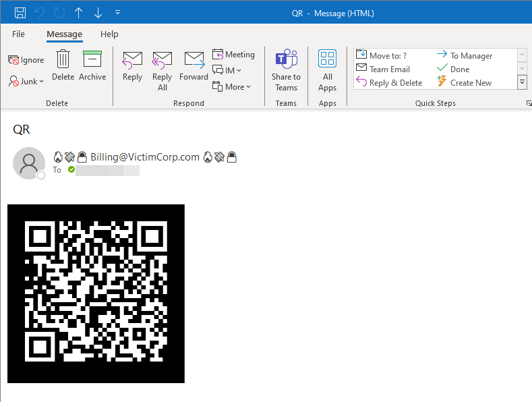Open the File menu
532x402 pixels.
18,34
